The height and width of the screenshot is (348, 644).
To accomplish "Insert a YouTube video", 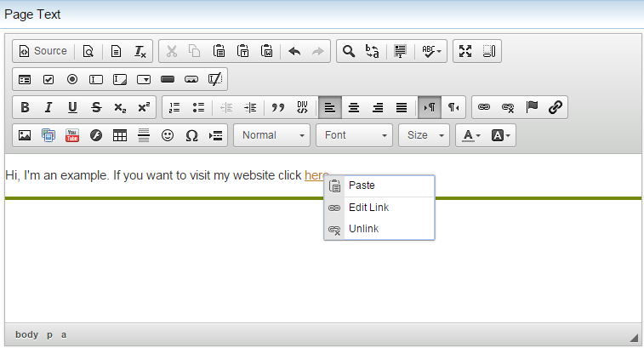I will (72, 135).
